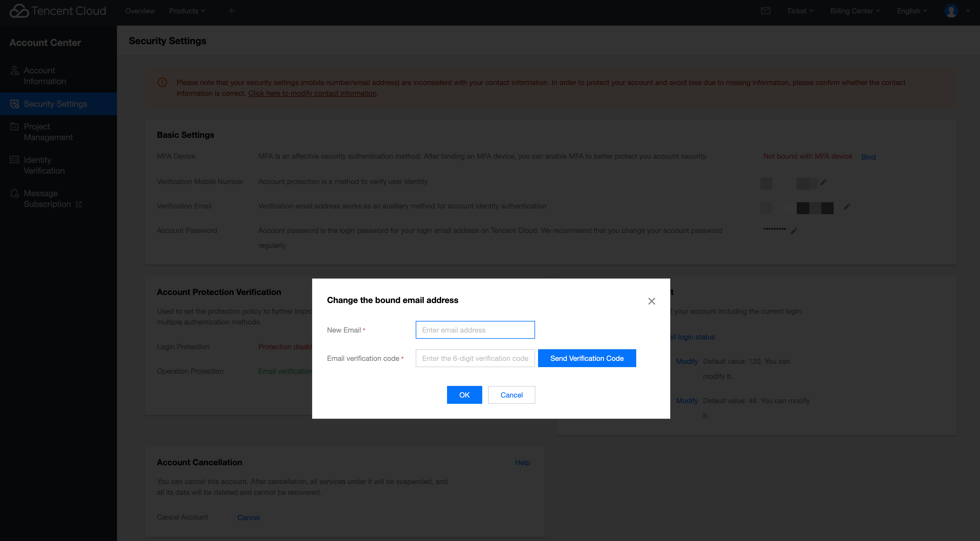Click the Account Protection Verification heading
The height and width of the screenshot is (541, 980).
click(x=219, y=292)
